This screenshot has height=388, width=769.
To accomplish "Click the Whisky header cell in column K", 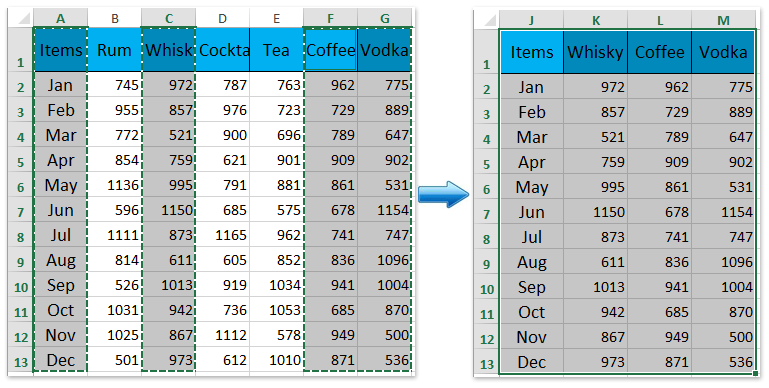I will click(596, 52).
